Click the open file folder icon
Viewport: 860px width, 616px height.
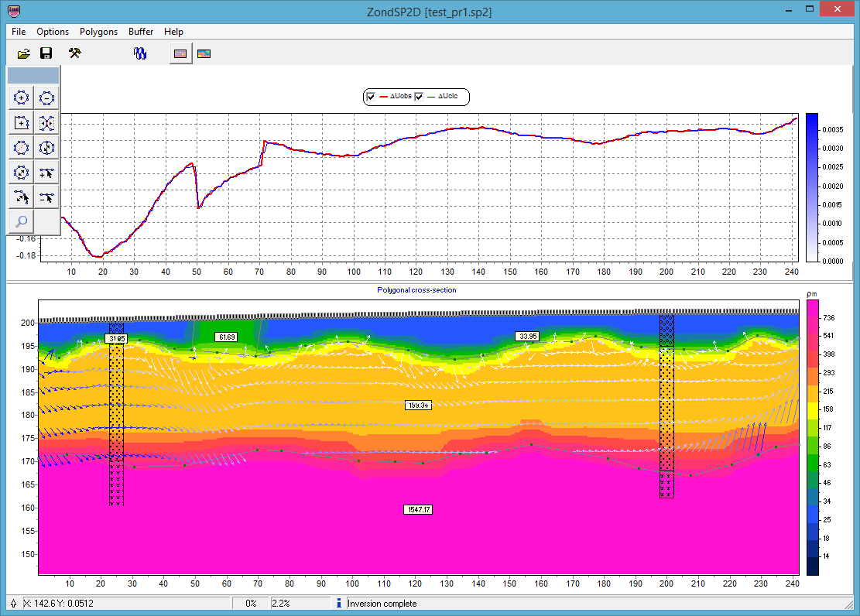point(23,53)
